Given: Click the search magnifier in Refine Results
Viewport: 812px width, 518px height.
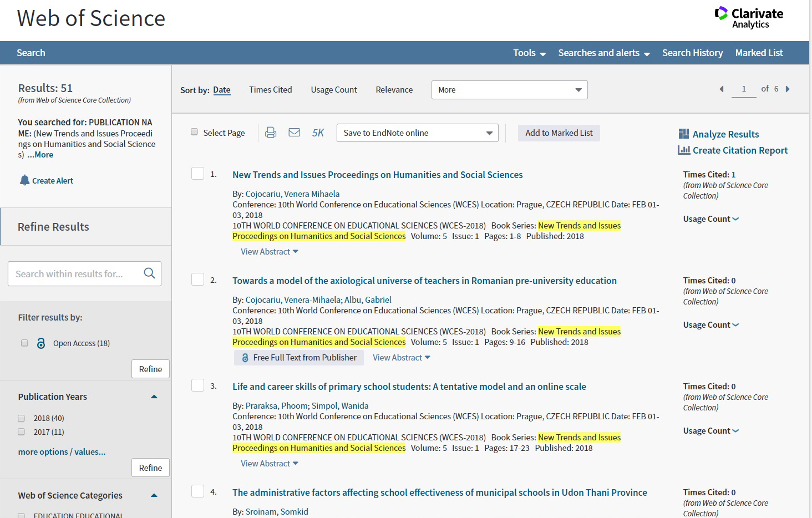Looking at the screenshot, I should [149, 273].
